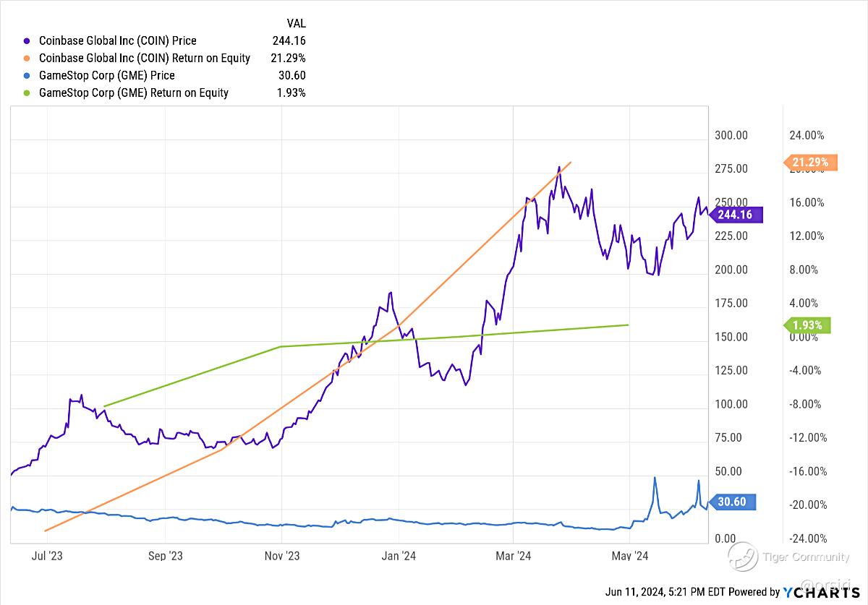
Task: Click the blue 30.60 price flag
Action: coord(733,502)
